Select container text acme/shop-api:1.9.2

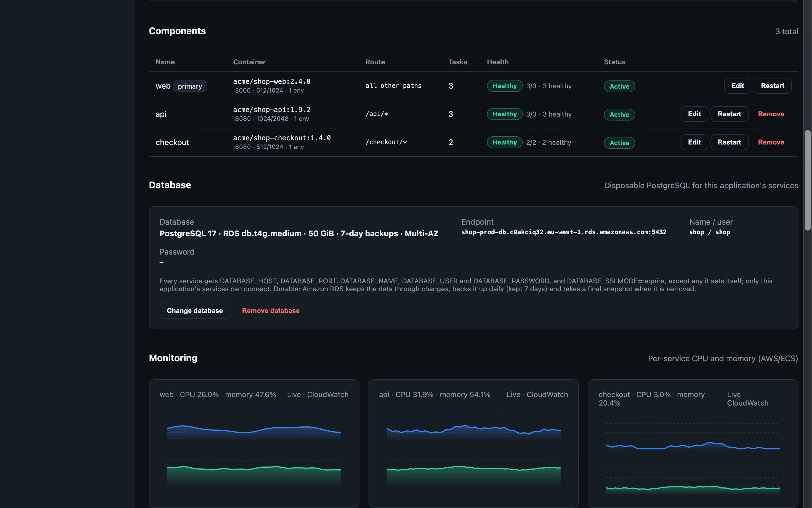pyautogui.click(x=272, y=110)
